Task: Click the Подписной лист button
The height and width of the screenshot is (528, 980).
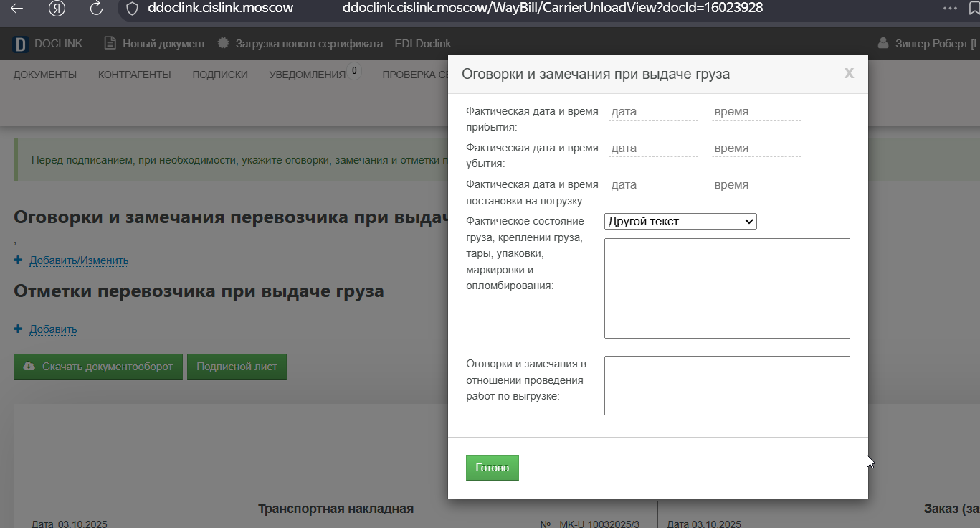Action: [237, 367]
